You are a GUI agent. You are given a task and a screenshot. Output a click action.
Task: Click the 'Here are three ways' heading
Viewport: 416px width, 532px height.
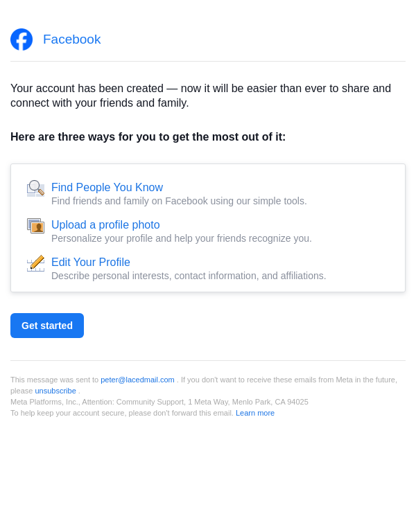(148, 136)
